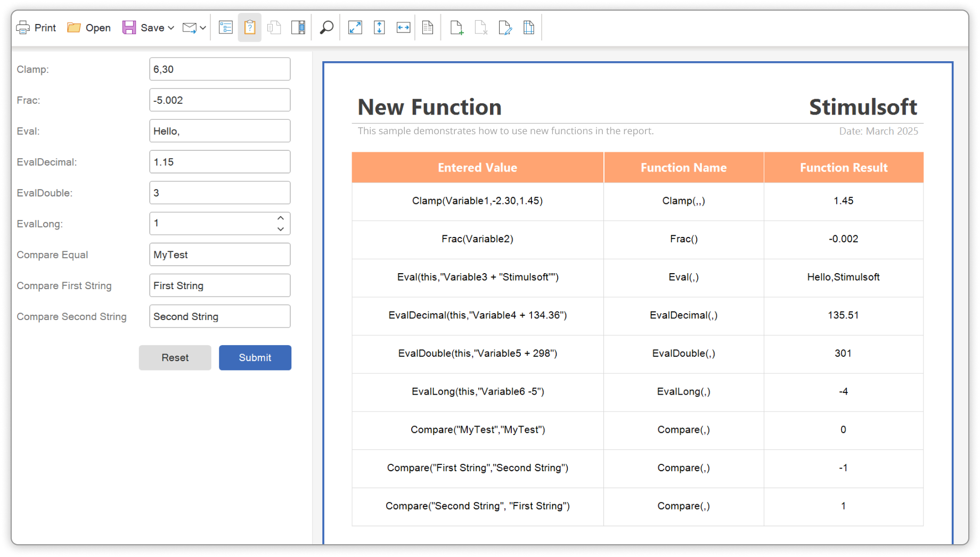The height and width of the screenshot is (557, 980).
Task: Click the 1.45 result cell
Action: (844, 201)
